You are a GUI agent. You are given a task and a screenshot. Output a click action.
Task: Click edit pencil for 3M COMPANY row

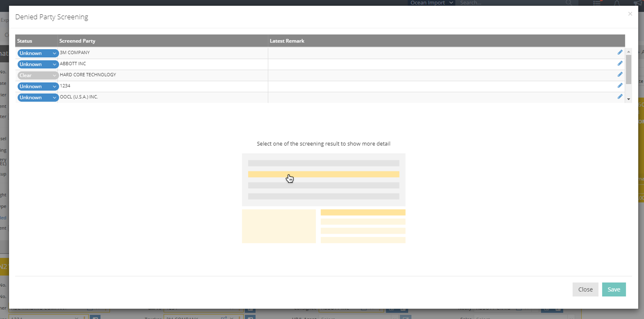[620, 52]
